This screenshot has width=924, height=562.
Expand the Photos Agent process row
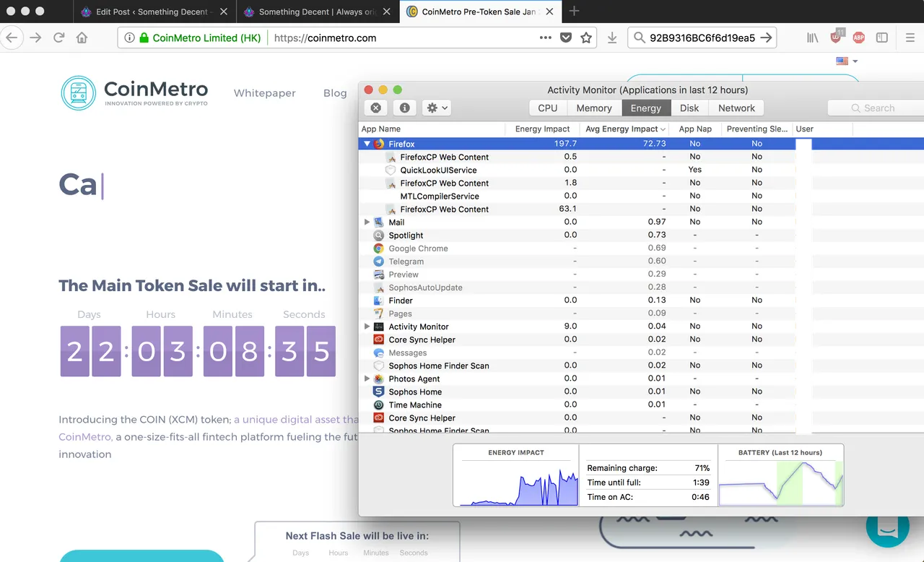click(367, 379)
